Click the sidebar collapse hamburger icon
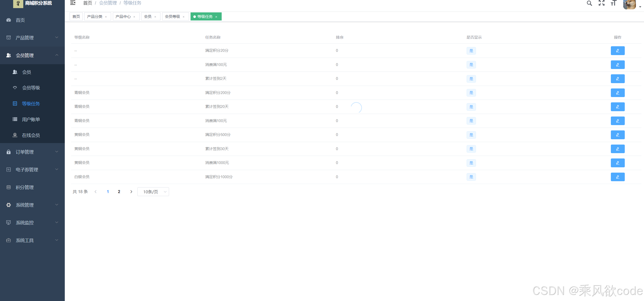644x301 pixels. [x=73, y=3]
